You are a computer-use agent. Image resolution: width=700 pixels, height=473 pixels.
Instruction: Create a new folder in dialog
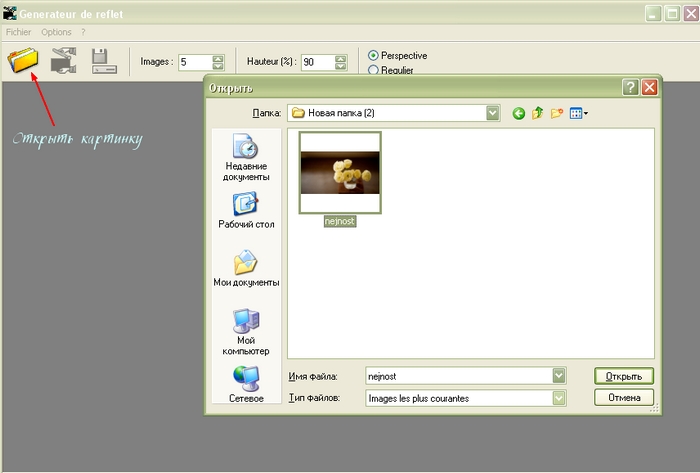click(557, 113)
